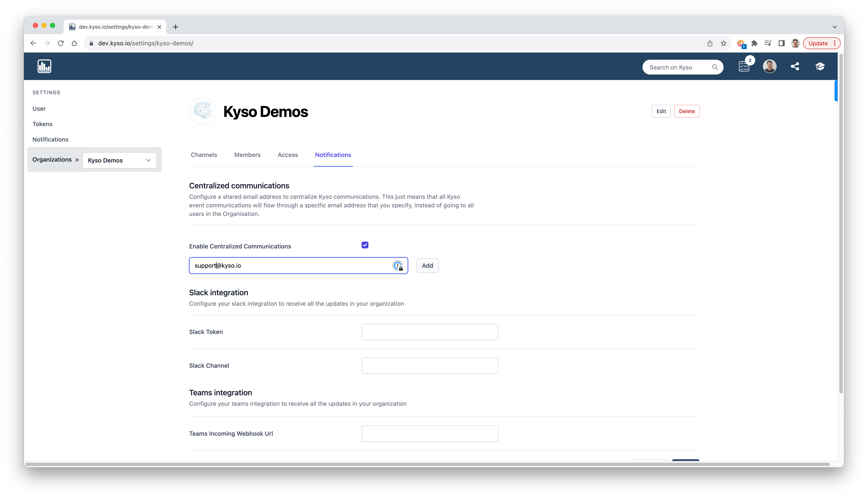Go forward in browser history
The image size is (868, 499).
coord(47,43)
